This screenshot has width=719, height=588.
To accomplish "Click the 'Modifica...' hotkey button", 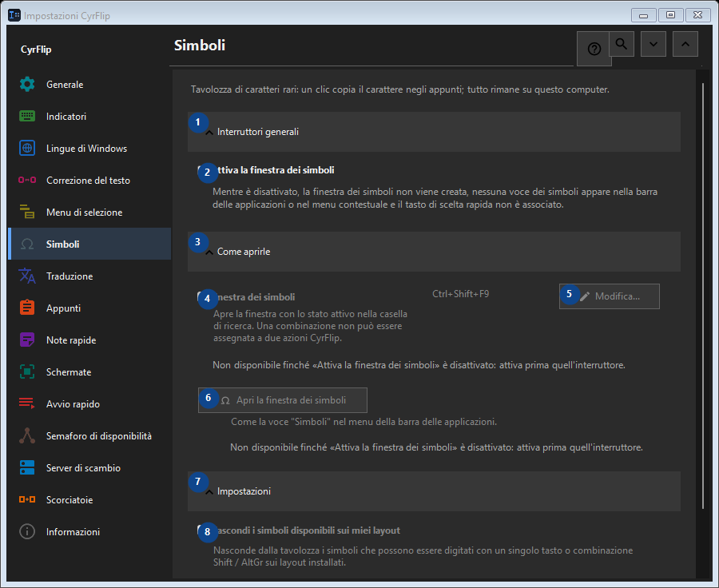I will pos(610,296).
